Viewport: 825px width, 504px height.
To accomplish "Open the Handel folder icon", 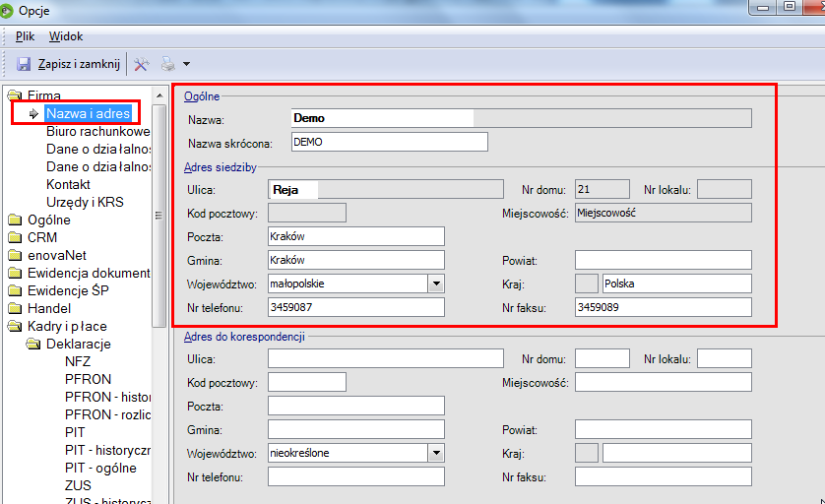I will tap(15, 308).
